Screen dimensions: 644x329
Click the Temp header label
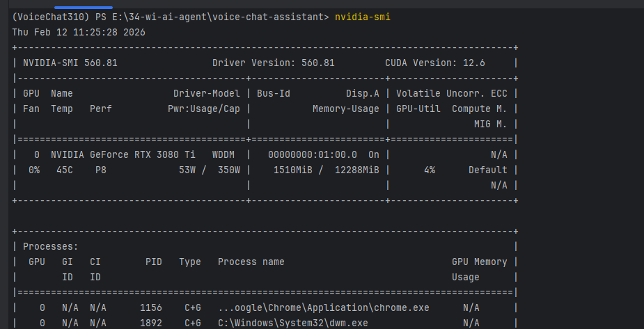[x=62, y=109]
